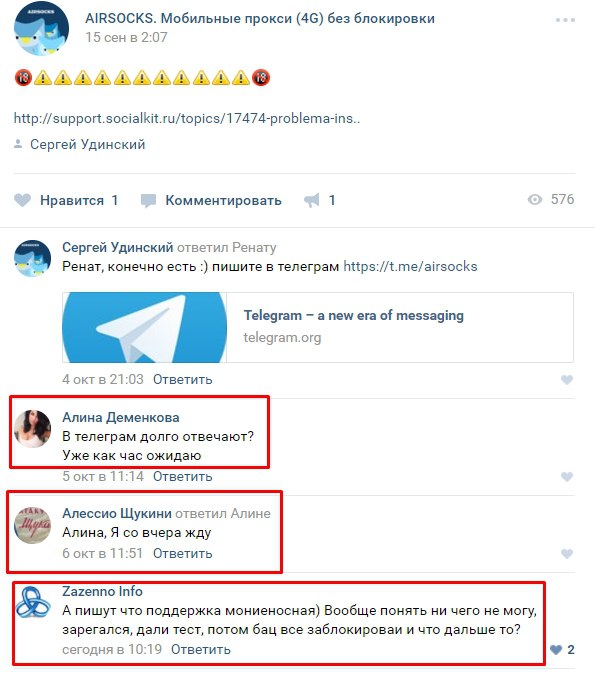Like the post via heart icon
The image size is (595, 679).
[23, 200]
